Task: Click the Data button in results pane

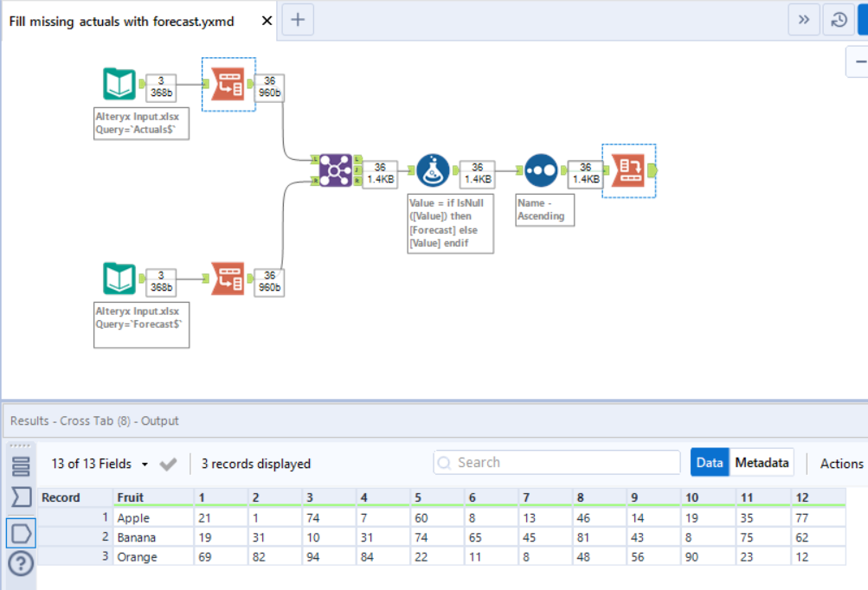Action: click(710, 462)
